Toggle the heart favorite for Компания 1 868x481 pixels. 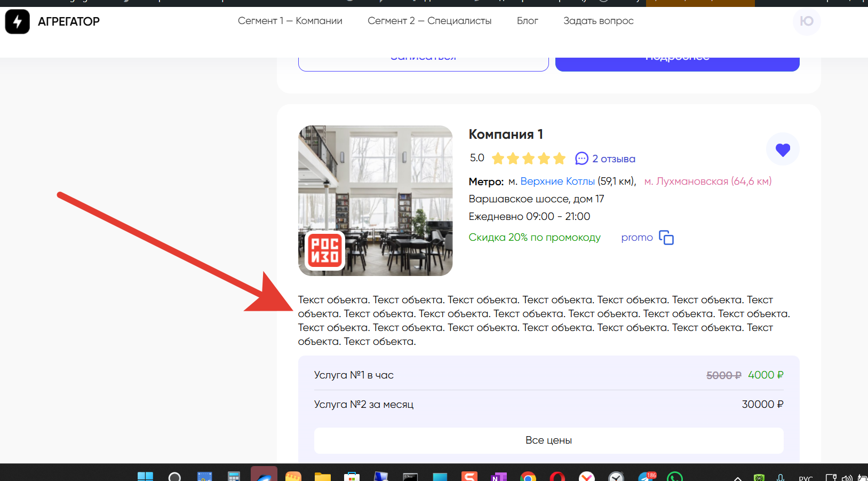tap(782, 149)
